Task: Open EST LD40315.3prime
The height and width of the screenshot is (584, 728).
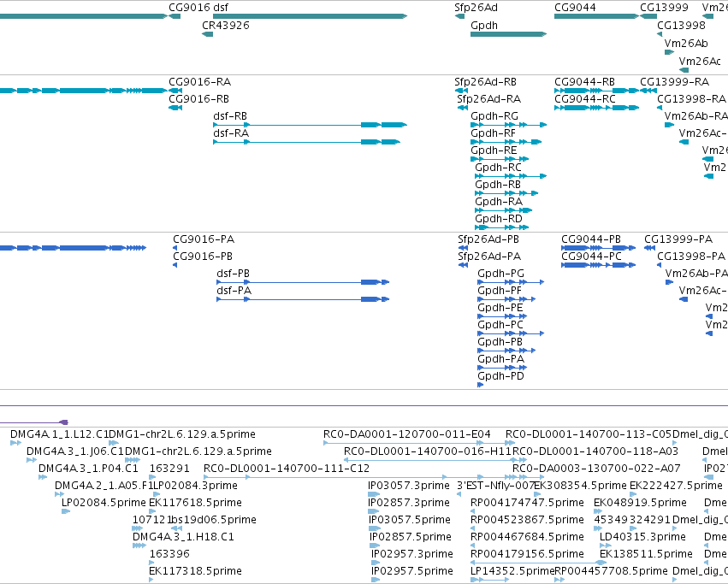Action: pos(642,538)
